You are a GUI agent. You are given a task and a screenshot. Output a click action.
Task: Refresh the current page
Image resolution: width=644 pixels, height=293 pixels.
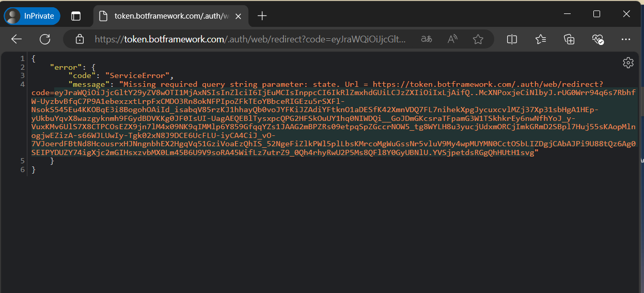(45, 39)
